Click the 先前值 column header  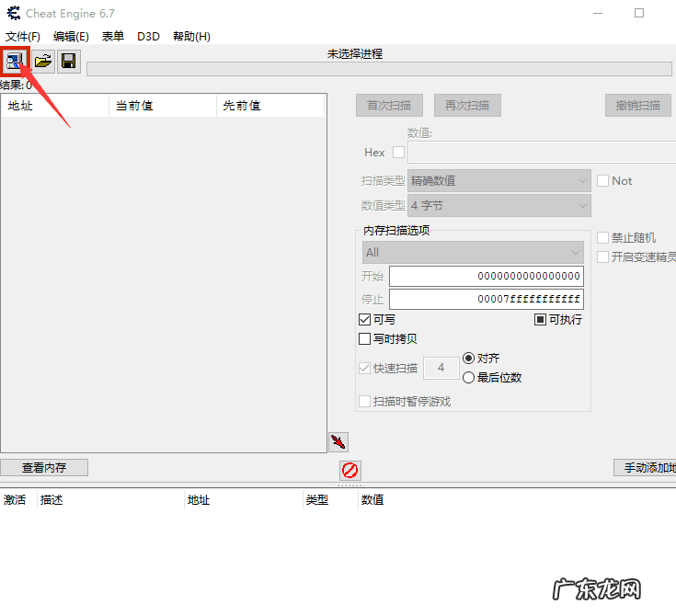coord(270,106)
